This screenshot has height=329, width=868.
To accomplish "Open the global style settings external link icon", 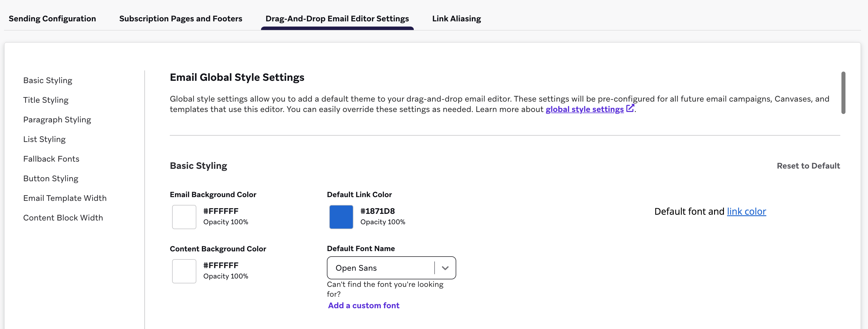I will 630,109.
